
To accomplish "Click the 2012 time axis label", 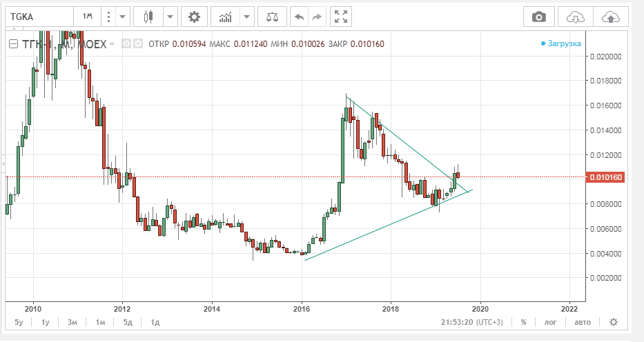I will [x=122, y=308].
